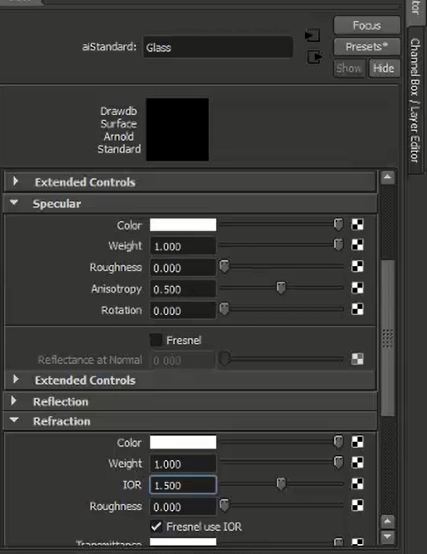Image resolution: width=427 pixels, height=554 pixels.
Task: Click the Specular Color white swatch
Action: pyautogui.click(x=183, y=225)
